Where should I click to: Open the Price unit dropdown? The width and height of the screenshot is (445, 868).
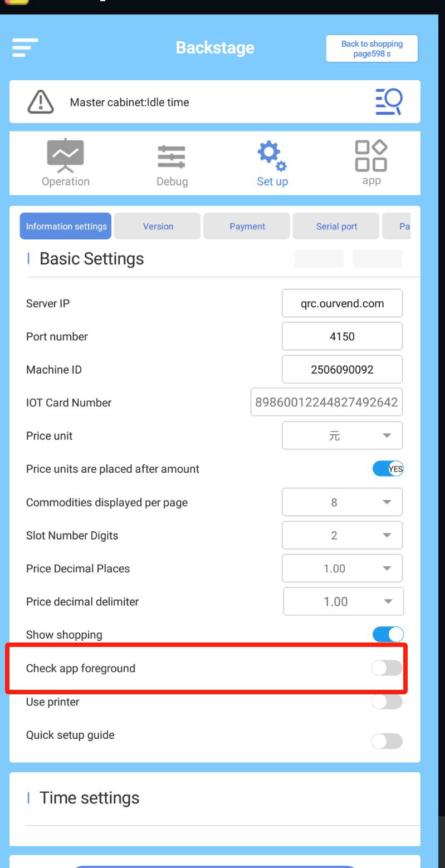[342, 436]
